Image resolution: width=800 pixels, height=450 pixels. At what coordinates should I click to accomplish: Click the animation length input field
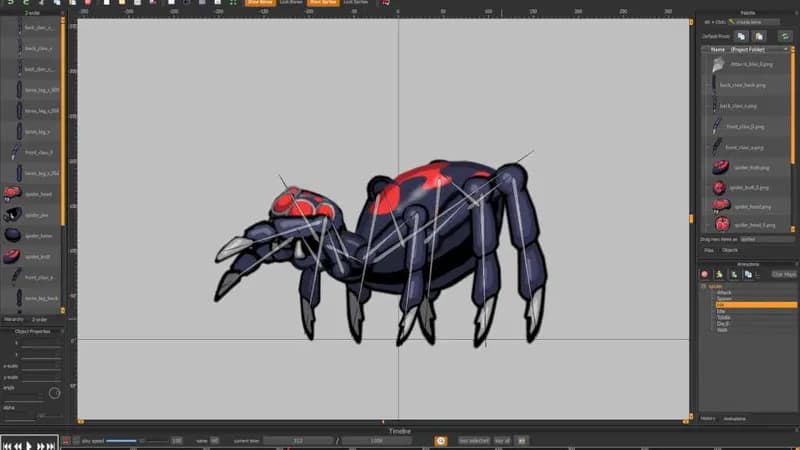tap(377, 441)
